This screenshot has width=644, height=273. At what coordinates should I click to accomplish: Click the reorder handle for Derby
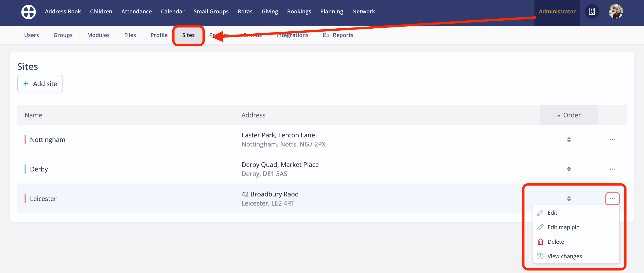[x=569, y=169]
